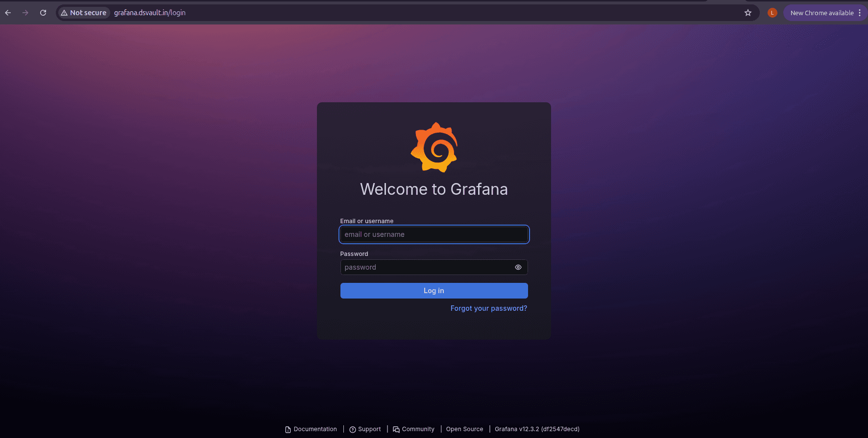Click the Welcome to Grafana heading
The width and height of the screenshot is (868, 438).
click(x=434, y=189)
